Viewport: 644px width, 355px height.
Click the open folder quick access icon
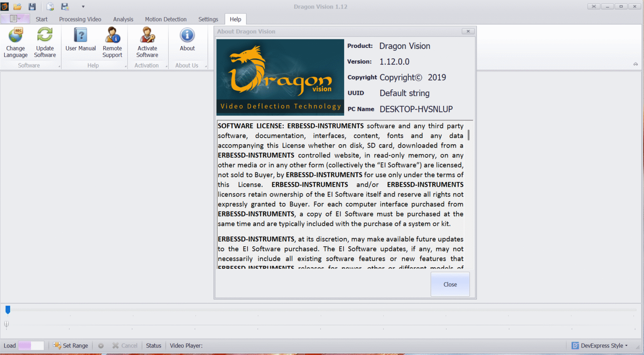(x=17, y=6)
